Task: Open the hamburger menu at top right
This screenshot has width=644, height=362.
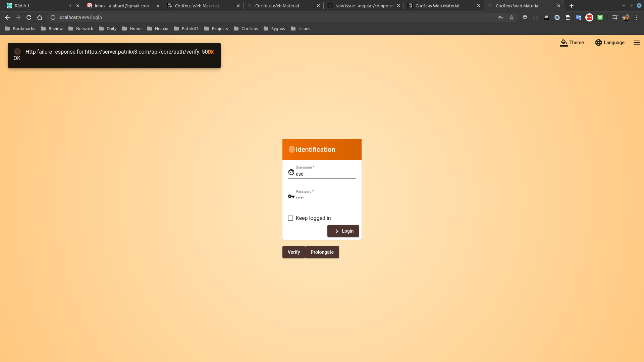Action: (x=636, y=43)
